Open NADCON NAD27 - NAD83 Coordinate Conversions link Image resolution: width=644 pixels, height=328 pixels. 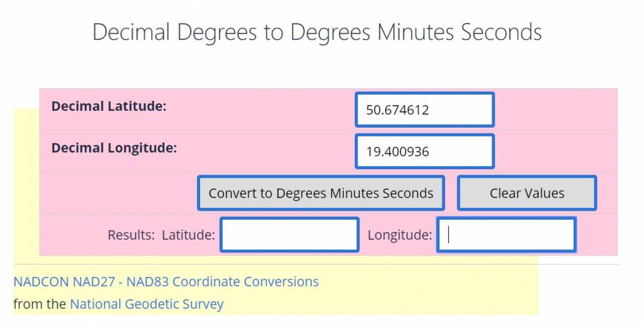point(166,281)
